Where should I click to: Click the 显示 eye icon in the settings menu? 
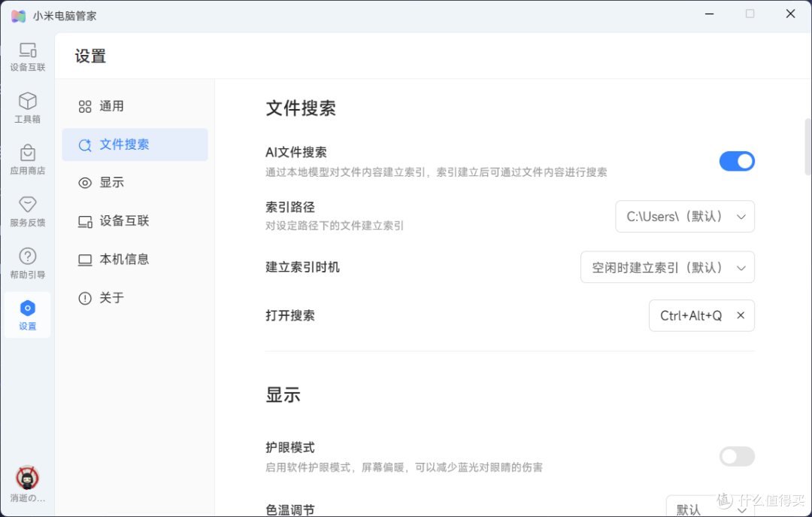point(85,183)
